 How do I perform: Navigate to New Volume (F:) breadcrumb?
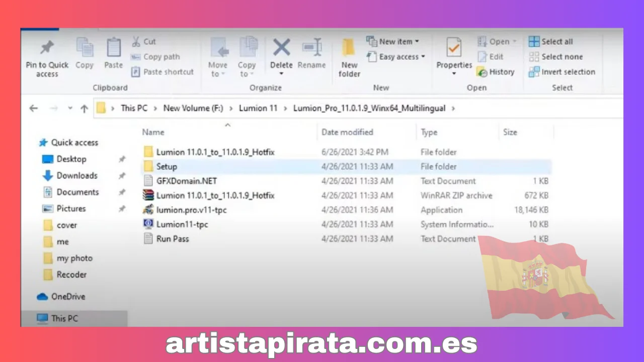click(x=193, y=108)
